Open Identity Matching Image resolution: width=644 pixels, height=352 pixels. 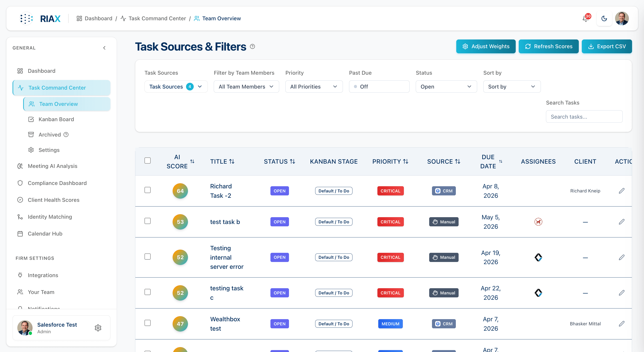[62, 217]
